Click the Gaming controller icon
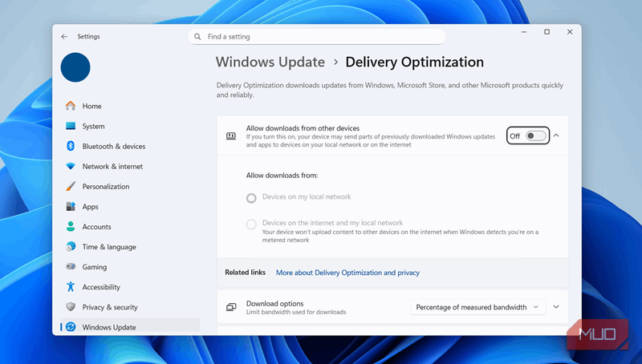The image size is (642, 364). (x=71, y=267)
